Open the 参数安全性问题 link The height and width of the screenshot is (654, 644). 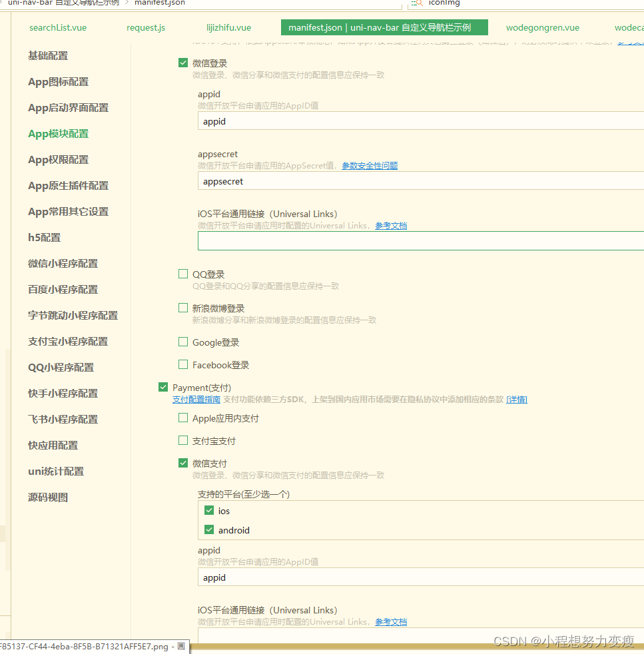pyautogui.click(x=370, y=166)
